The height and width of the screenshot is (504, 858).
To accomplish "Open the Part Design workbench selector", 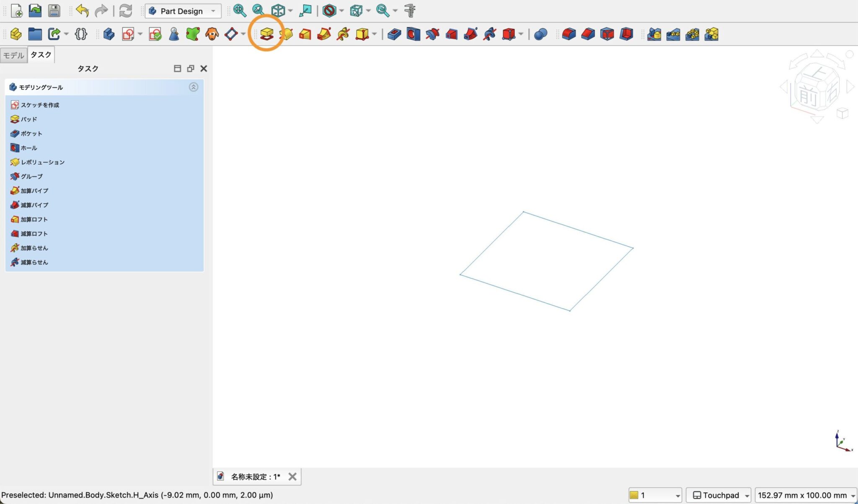I will [183, 11].
